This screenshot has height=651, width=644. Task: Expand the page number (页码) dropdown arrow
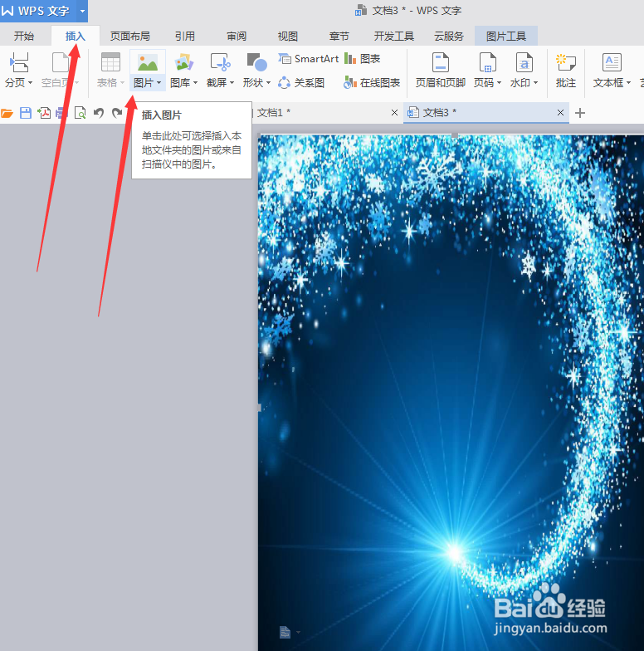coord(500,83)
